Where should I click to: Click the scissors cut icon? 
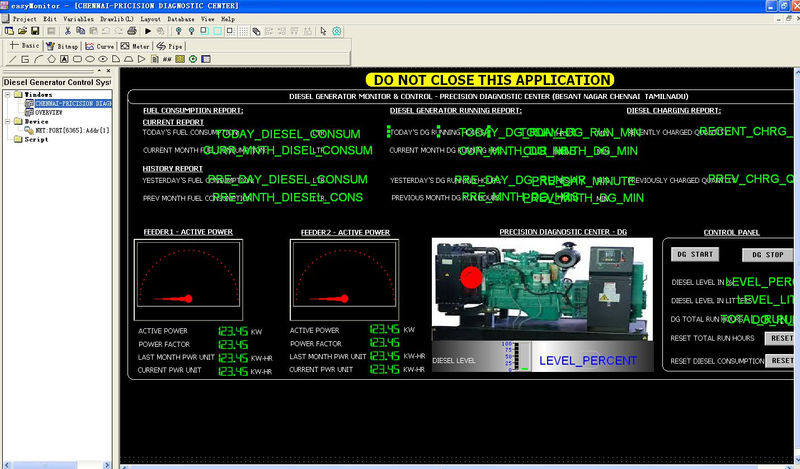click(x=67, y=31)
